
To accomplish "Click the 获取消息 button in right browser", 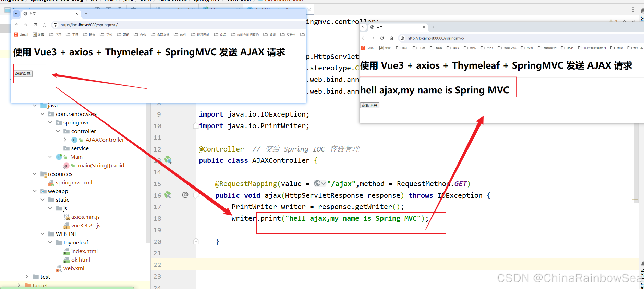I will (x=370, y=105).
